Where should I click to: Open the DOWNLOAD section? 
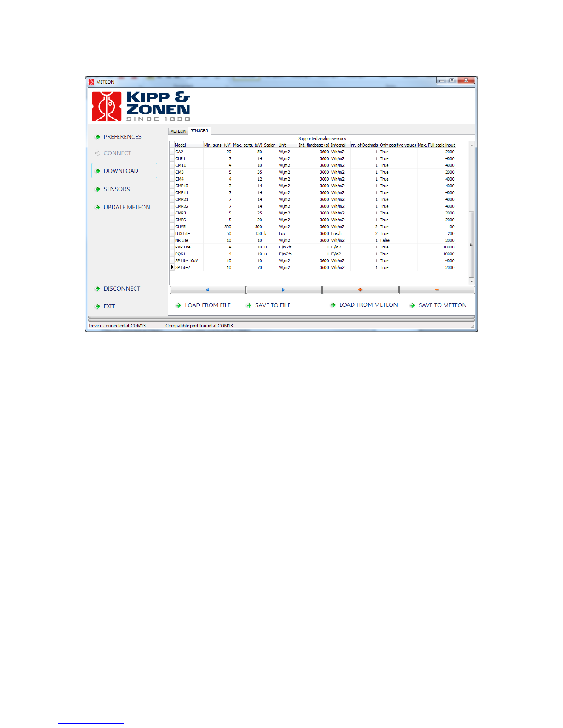[x=121, y=171]
